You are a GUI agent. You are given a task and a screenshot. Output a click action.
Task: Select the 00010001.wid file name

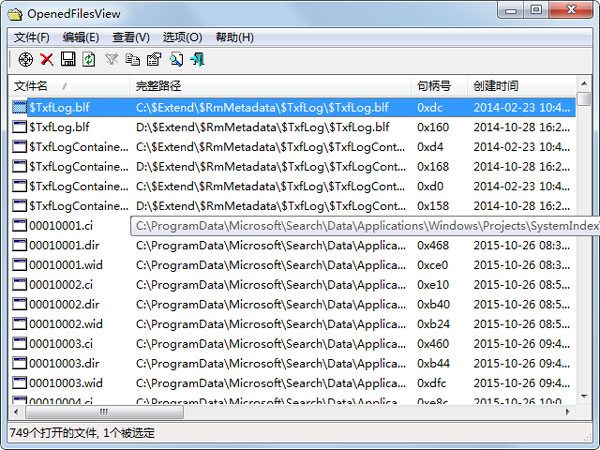[x=66, y=265]
